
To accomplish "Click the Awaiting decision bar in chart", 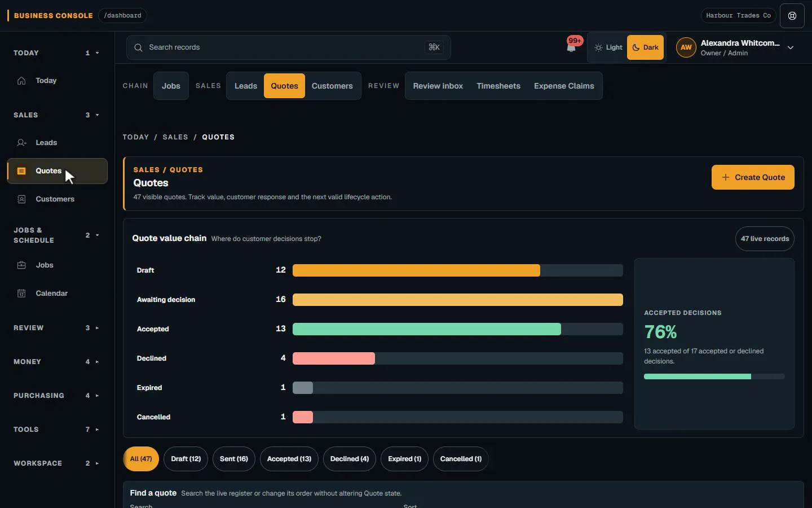I will click(x=458, y=300).
